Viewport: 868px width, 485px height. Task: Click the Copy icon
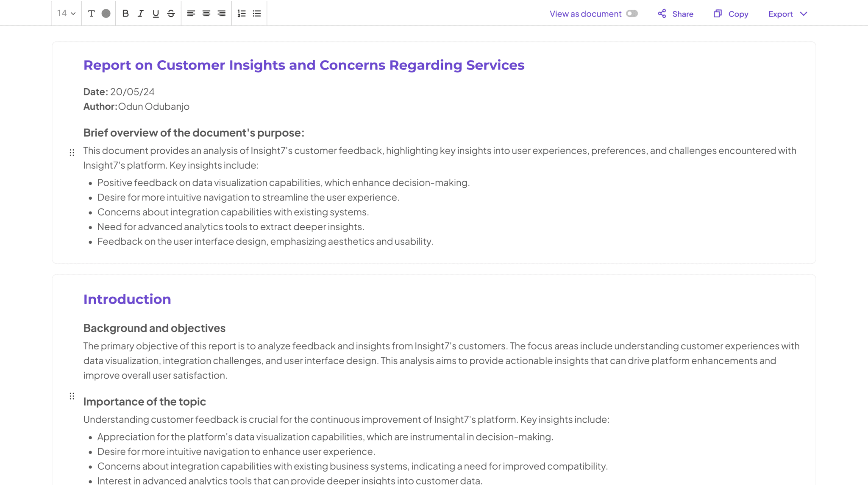[717, 13]
